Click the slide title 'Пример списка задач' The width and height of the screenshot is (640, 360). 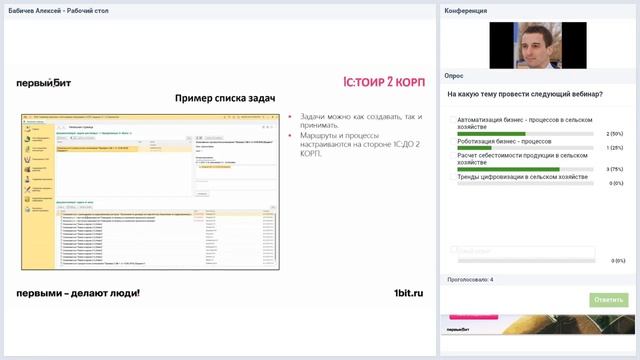tap(225, 98)
